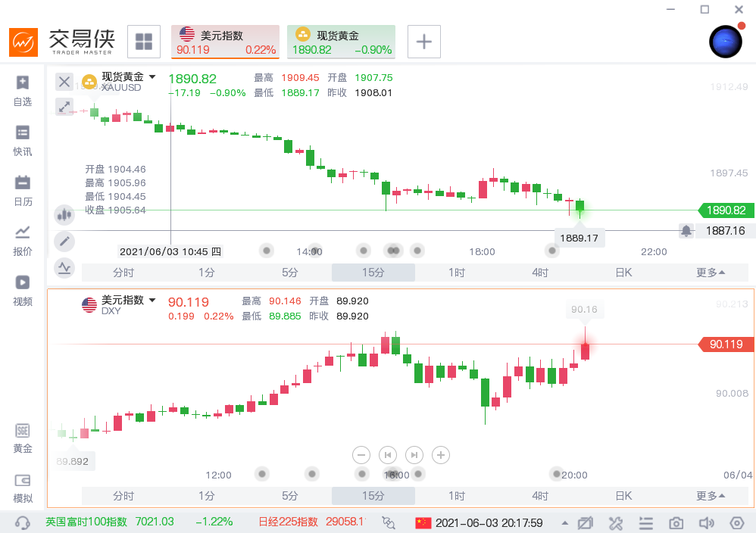Select 1时 timeframe on gold chart
The width and height of the screenshot is (756, 533).
click(456, 273)
